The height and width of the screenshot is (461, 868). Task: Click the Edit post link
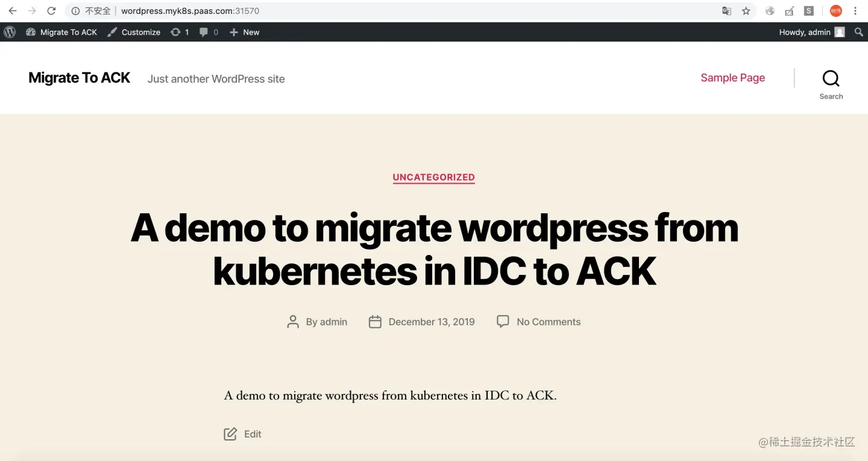(253, 434)
